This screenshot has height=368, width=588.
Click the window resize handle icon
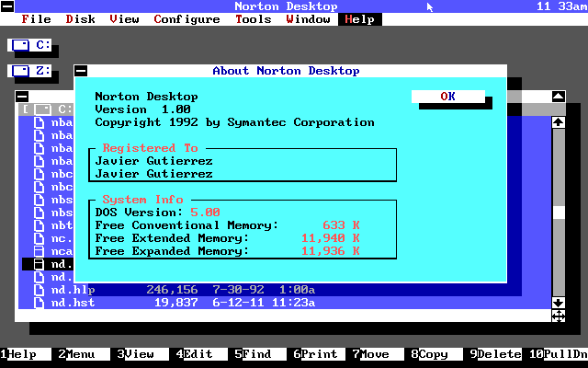[x=559, y=316]
